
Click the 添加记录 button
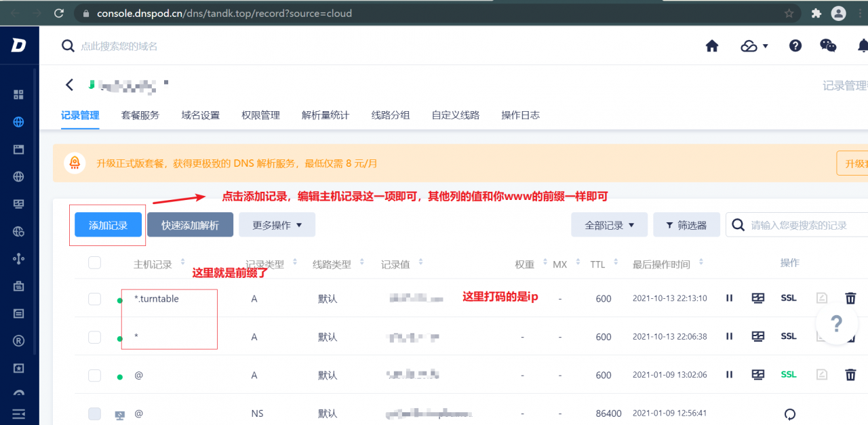(107, 224)
